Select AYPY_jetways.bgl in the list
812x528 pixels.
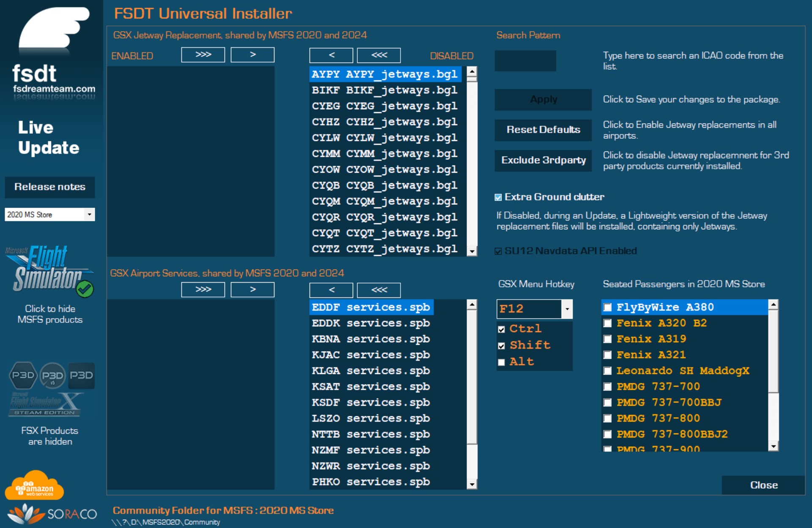(x=385, y=74)
